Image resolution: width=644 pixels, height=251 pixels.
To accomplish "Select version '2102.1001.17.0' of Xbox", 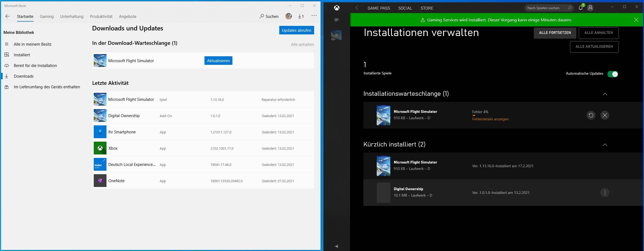I will tap(222, 149).
